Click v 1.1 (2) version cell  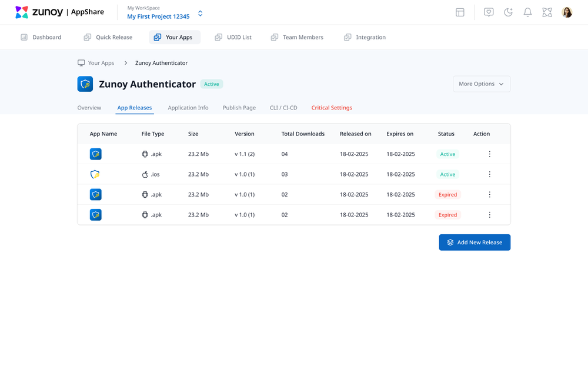click(x=245, y=154)
